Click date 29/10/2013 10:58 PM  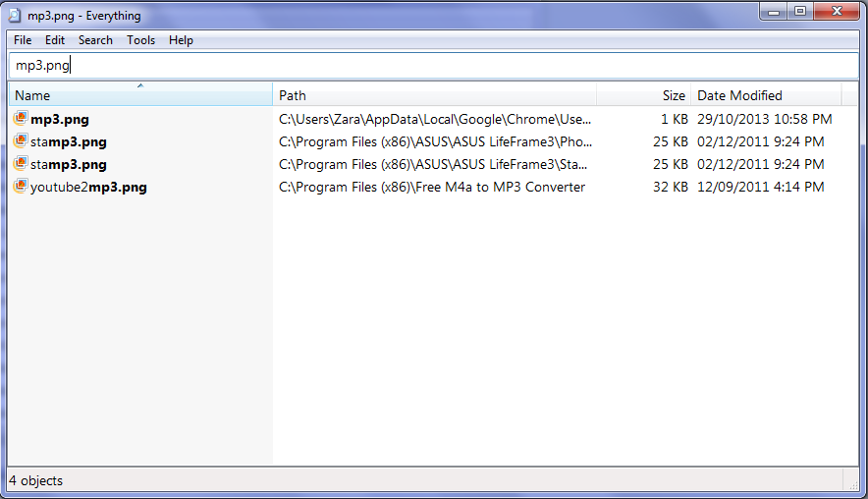pyautogui.click(x=765, y=119)
